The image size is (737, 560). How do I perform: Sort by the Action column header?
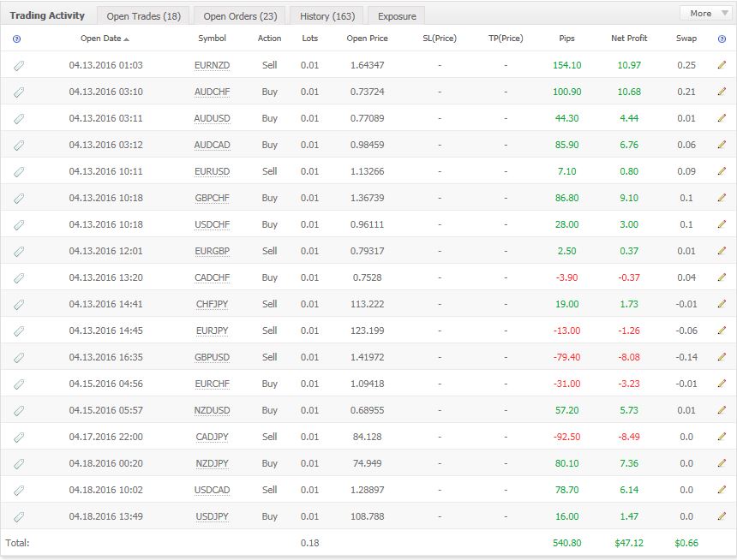coord(269,39)
